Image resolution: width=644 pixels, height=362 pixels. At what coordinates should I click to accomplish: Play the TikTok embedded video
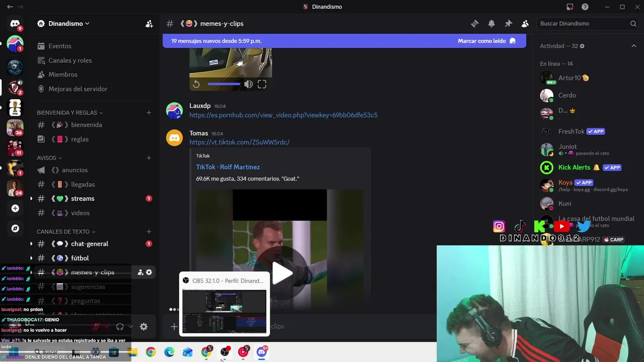(x=282, y=273)
